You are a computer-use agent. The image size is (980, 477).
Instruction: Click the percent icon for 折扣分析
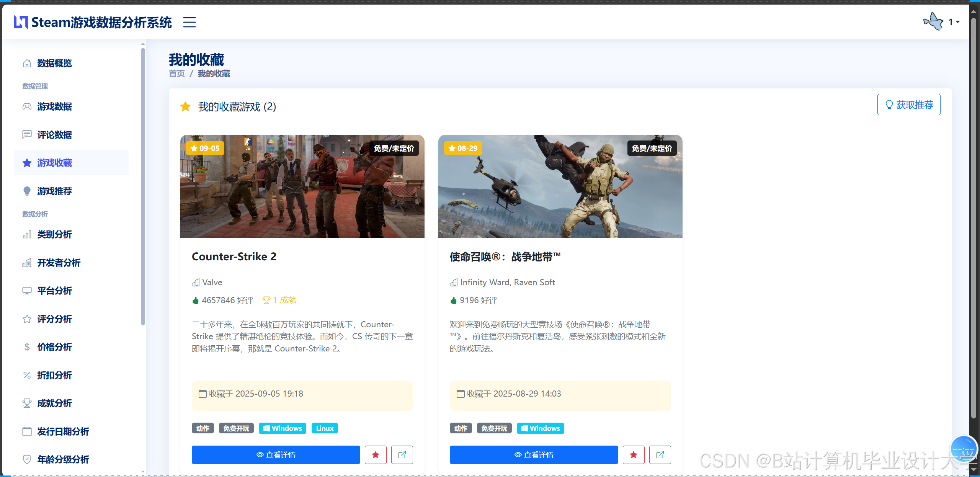(x=27, y=375)
